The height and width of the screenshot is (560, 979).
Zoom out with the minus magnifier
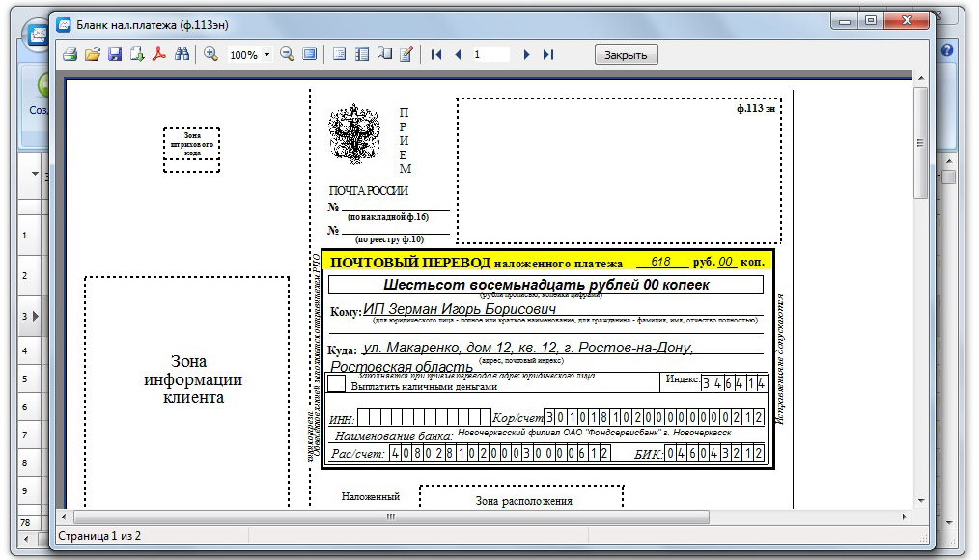coord(287,54)
